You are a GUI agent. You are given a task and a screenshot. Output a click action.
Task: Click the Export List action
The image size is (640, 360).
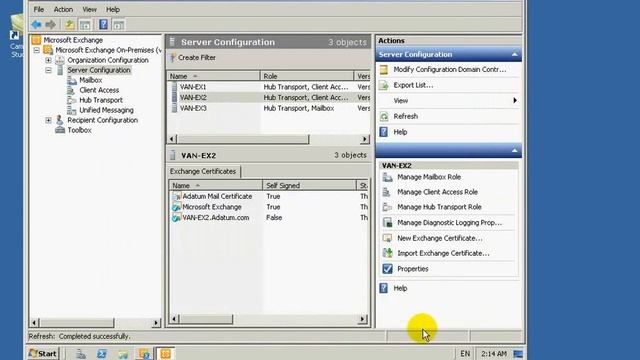coord(413,85)
